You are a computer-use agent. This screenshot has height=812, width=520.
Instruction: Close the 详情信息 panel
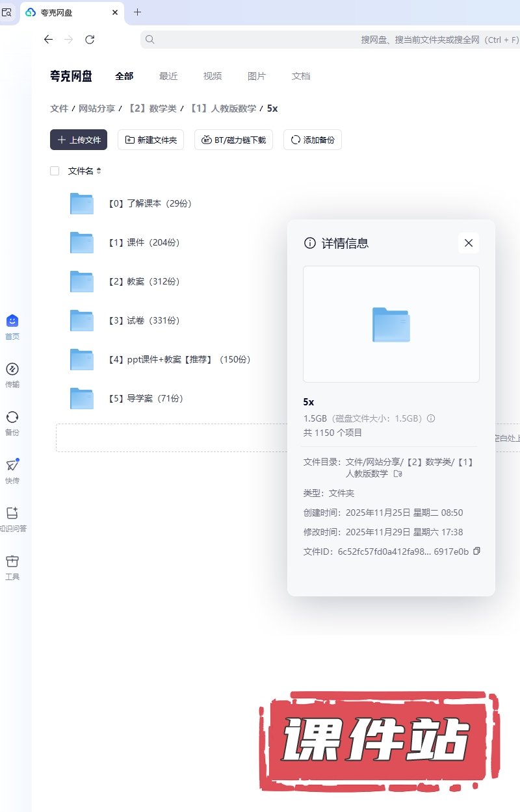coord(468,243)
